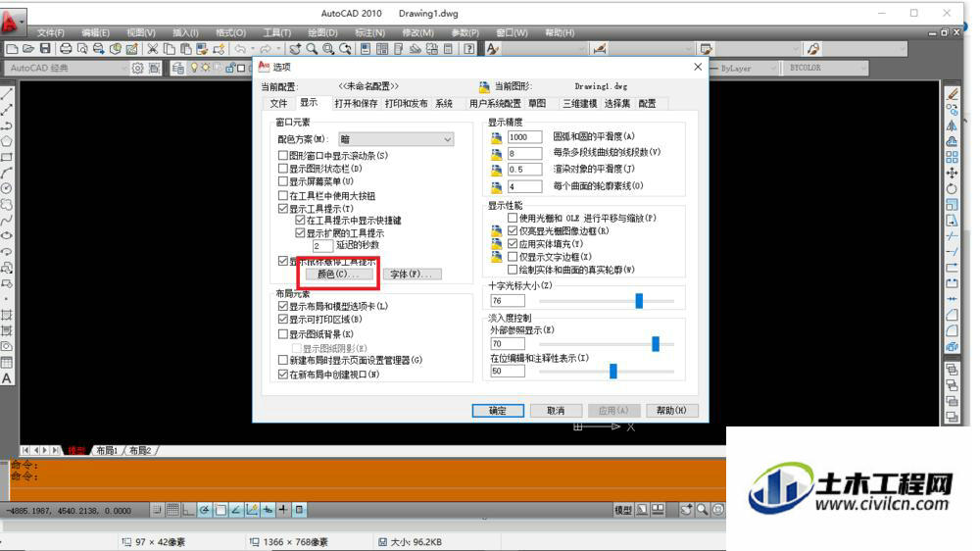
Task: Click the Save floppy disk icon
Action: click(45, 49)
